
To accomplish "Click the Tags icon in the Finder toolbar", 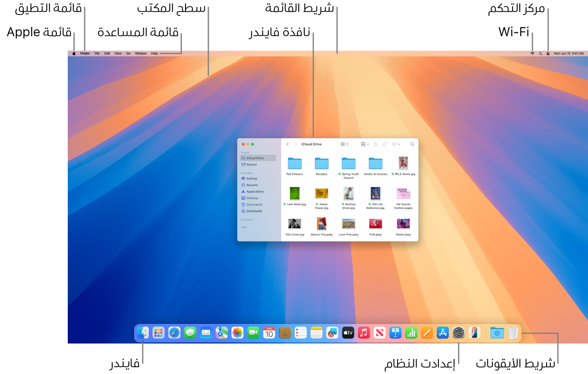I will pyautogui.click(x=384, y=144).
